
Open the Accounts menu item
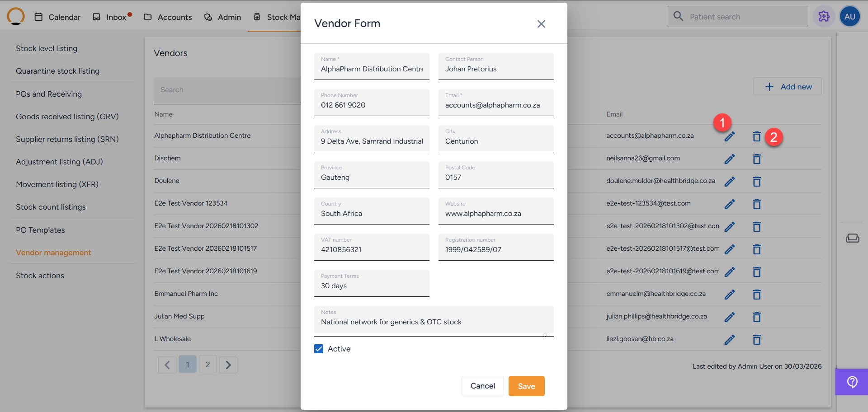168,17
